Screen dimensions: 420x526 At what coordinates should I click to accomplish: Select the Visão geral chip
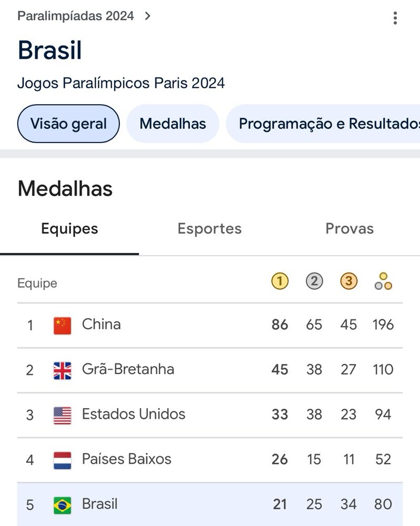(x=68, y=124)
